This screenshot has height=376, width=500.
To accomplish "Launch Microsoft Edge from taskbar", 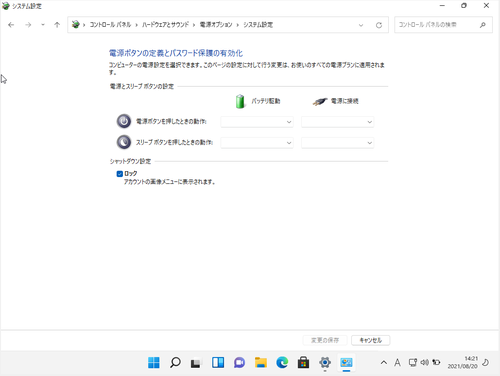I will coord(282,362).
